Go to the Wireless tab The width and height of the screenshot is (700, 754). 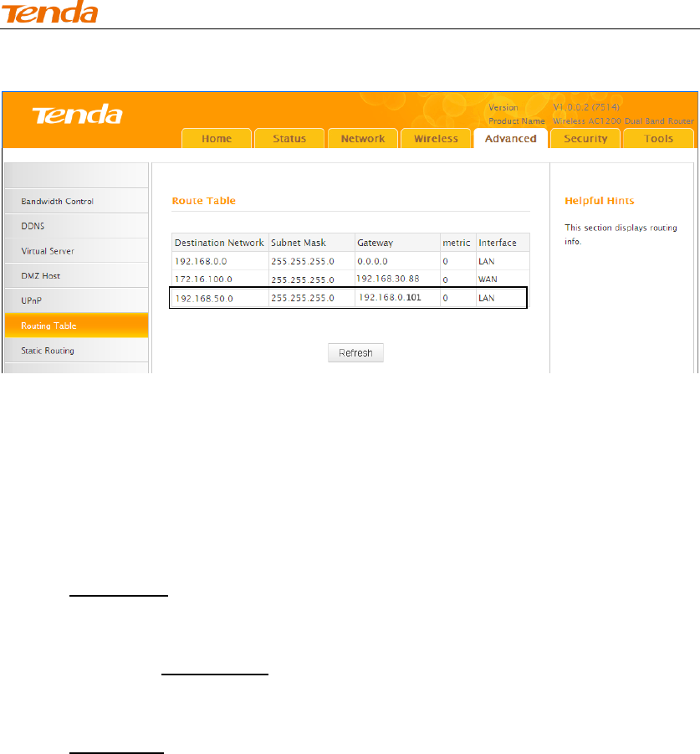tap(436, 138)
